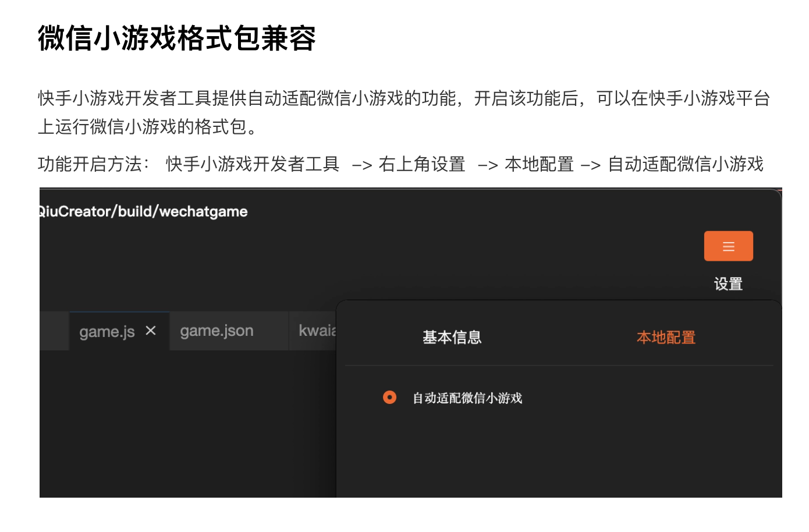The width and height of the screenshot is (809, 532).
Task: Select the 基本信息 tab
Action: pyautogui.click(x=452, y=338)
